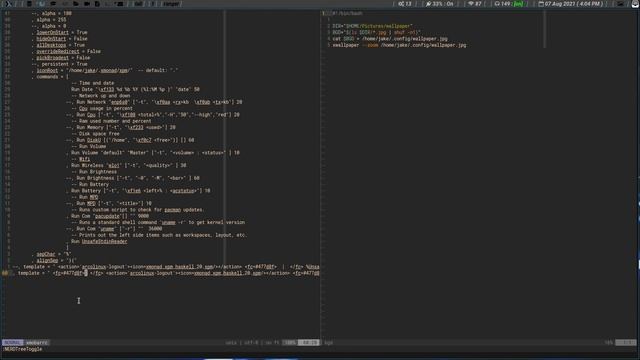This screenshot has height=360, width=640.
Task: Click the 'BGD=' shuf line in right pane
Action: (x=376, y=32)
